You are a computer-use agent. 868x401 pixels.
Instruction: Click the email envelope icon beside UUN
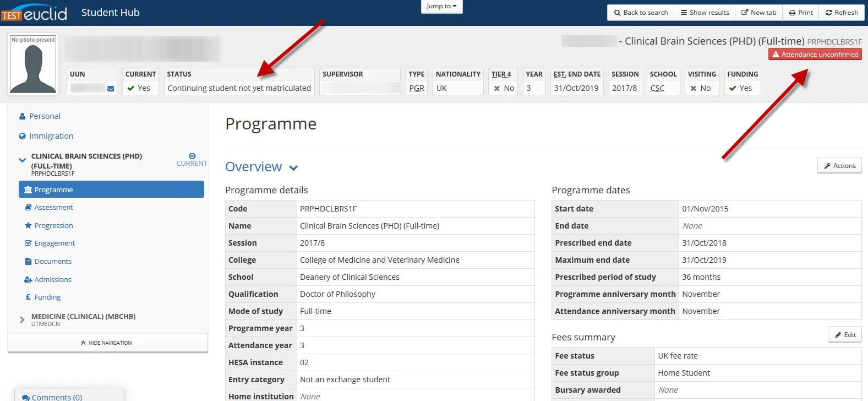click(x=111, y=89)
